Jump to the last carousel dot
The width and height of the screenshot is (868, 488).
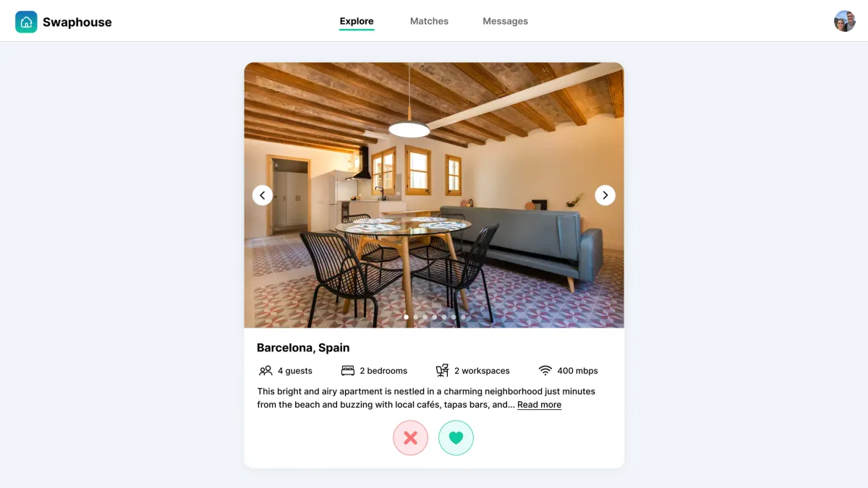(x=463, y=317)
